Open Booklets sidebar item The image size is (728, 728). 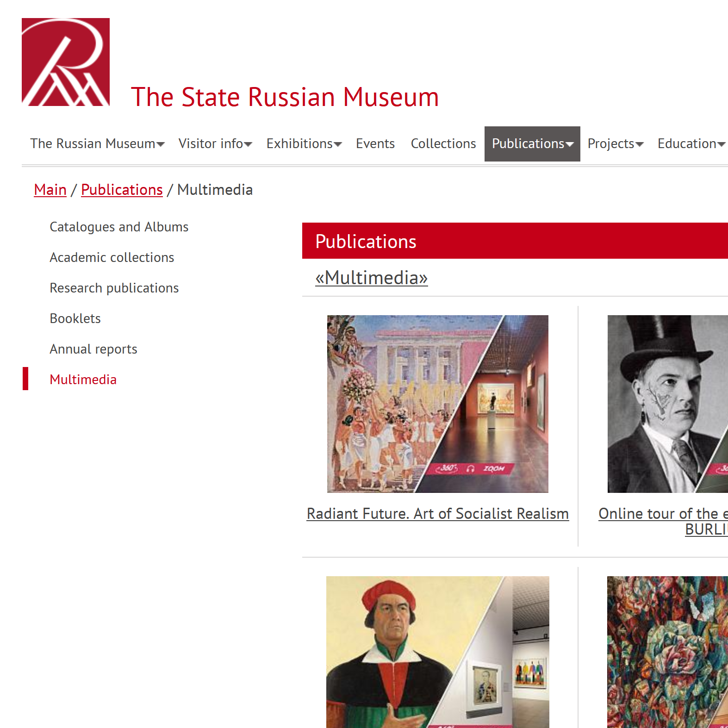(75, 318)
